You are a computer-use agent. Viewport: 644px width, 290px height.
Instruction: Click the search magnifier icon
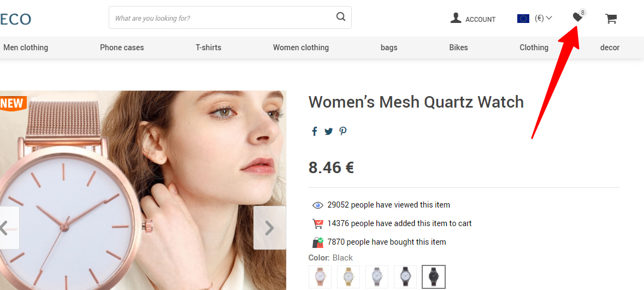point(341,17)
